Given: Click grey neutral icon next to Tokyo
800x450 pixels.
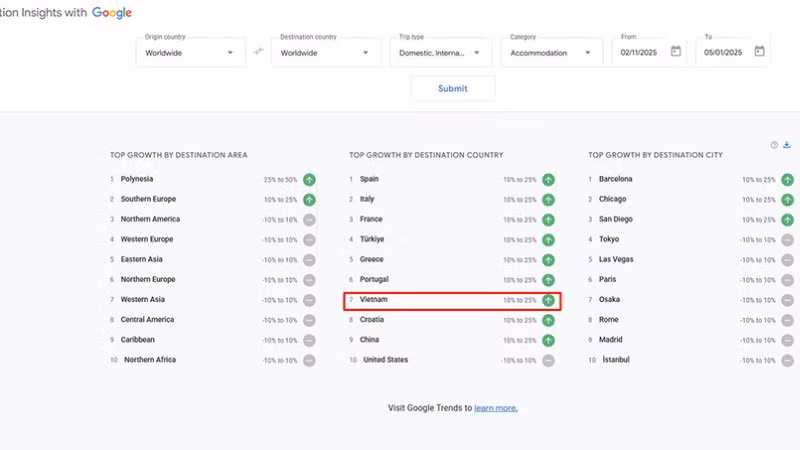Looking at the screenshot, I should 788,240.
